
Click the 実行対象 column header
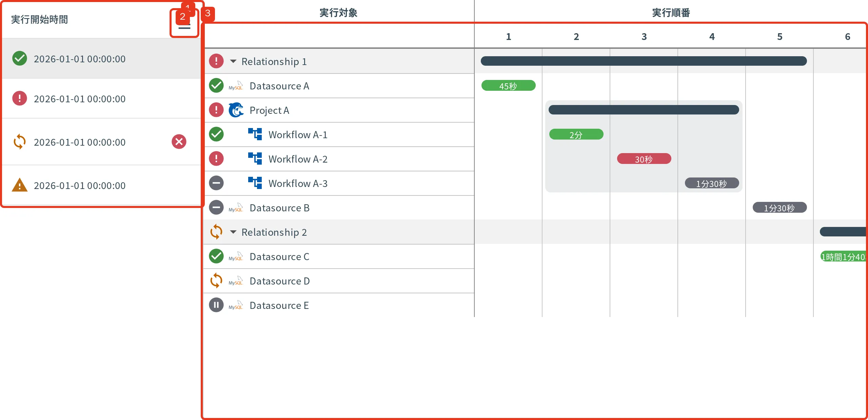point(338,13)
